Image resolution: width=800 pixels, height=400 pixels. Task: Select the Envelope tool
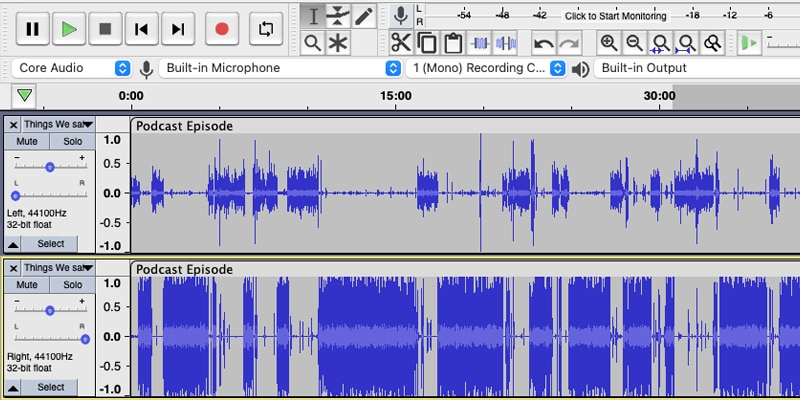point(338,16)
